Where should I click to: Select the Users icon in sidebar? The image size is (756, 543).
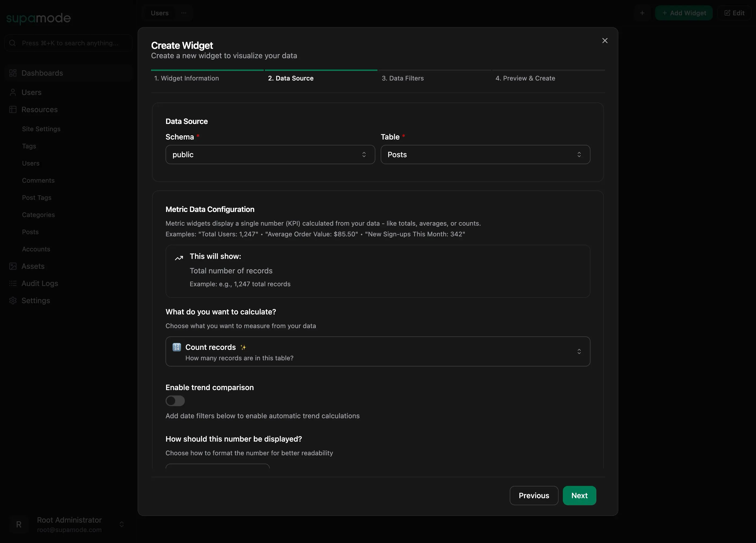13,92
